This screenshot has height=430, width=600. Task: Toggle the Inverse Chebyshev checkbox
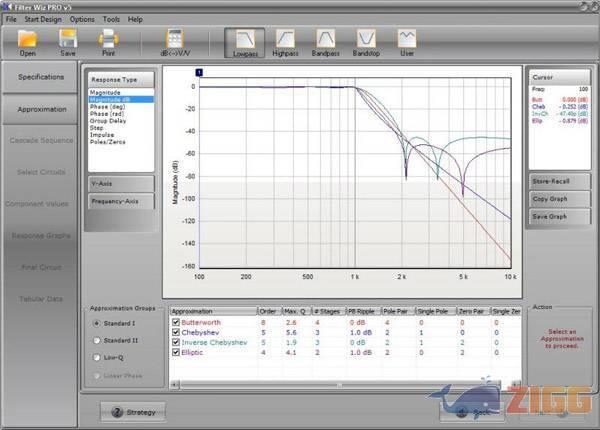pyautogui.click(x=176, y=342)
